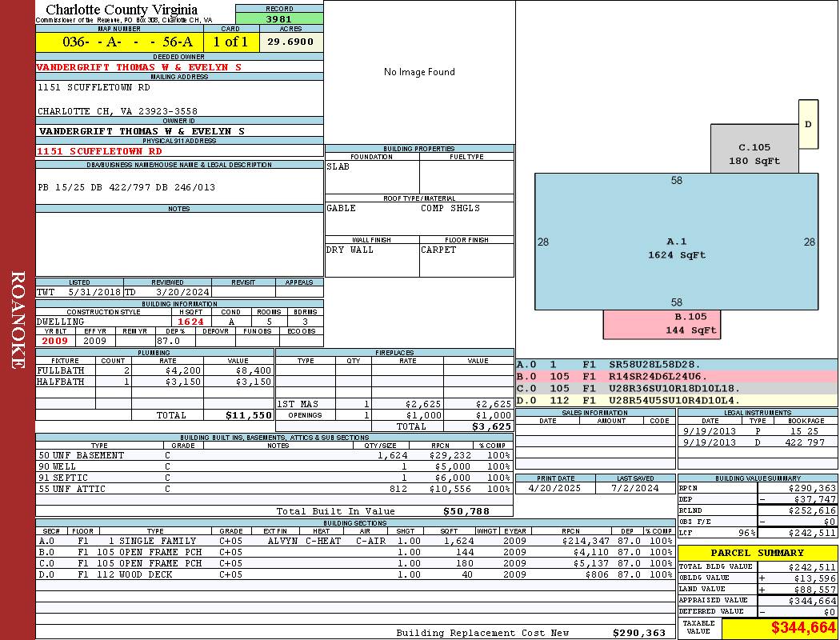Select the red H SQFT value 1624

190,322
